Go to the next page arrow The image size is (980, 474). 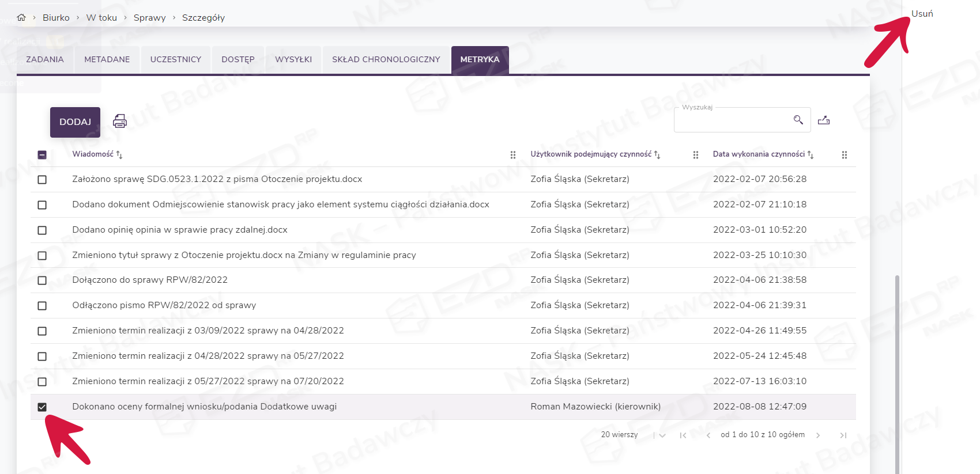[818, 435]
